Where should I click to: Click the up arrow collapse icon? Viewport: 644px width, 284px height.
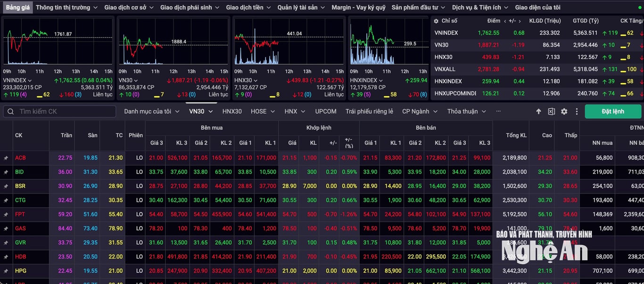pyautogui.click(x=538, y=112)
